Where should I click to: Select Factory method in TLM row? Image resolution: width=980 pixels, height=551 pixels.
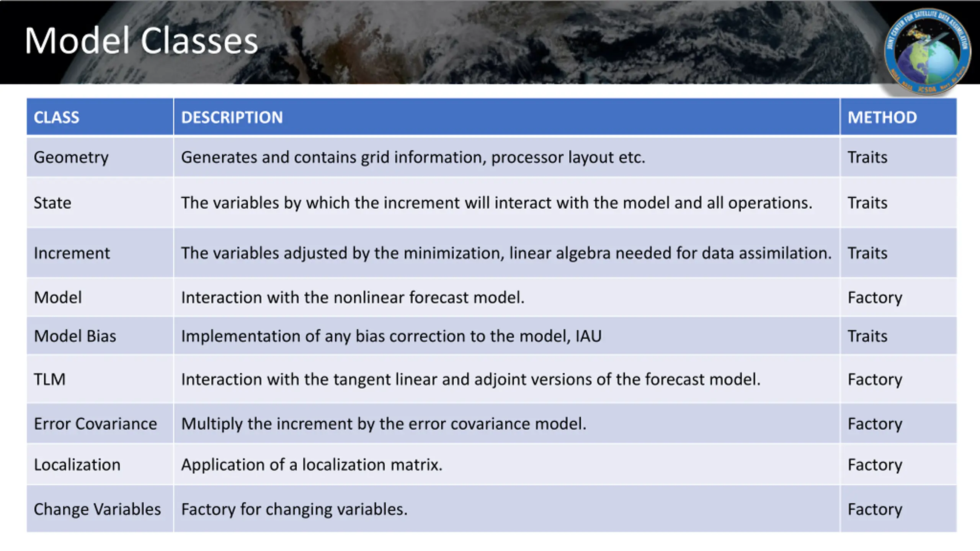coord(875,380)
